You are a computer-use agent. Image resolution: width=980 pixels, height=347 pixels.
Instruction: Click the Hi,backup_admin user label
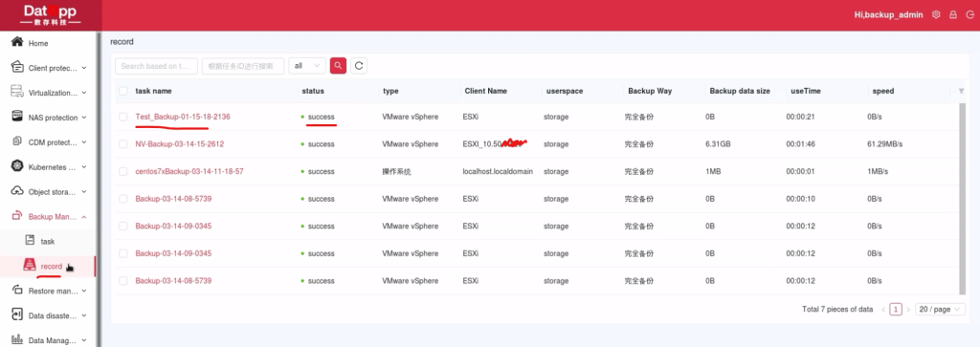(x=888, y=15)
